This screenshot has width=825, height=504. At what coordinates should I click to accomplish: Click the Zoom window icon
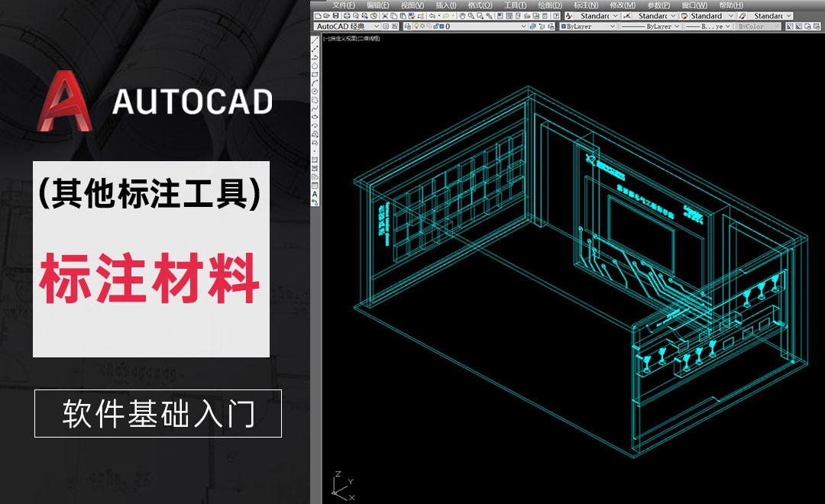pyautogui.click(x=480, y=16)
